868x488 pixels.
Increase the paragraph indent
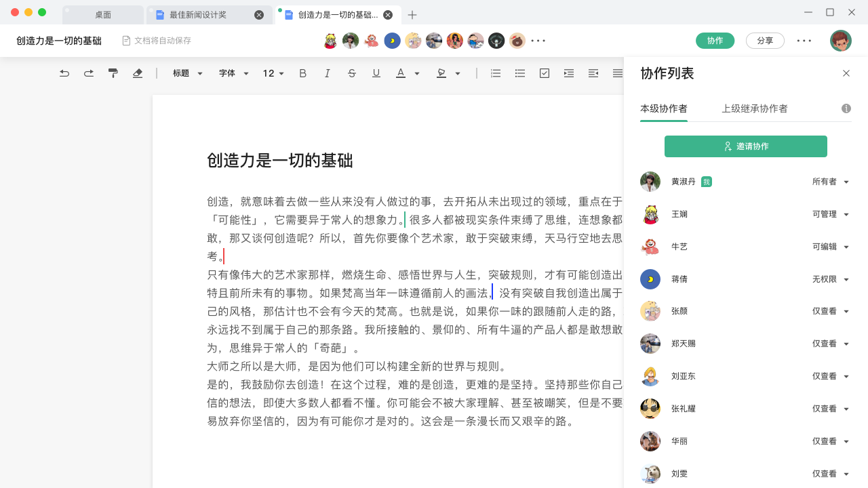click(x=569, y=73)
